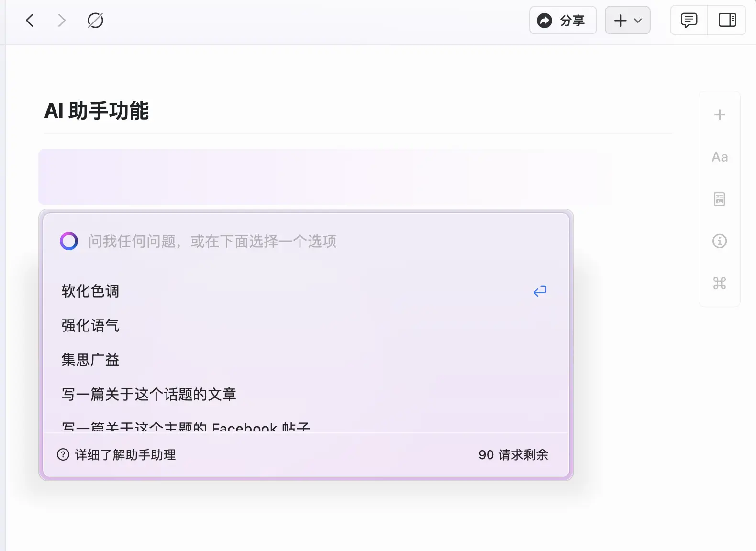756x551 pixels.
Task: Open the document page styles icon
Action: point(720,199)
